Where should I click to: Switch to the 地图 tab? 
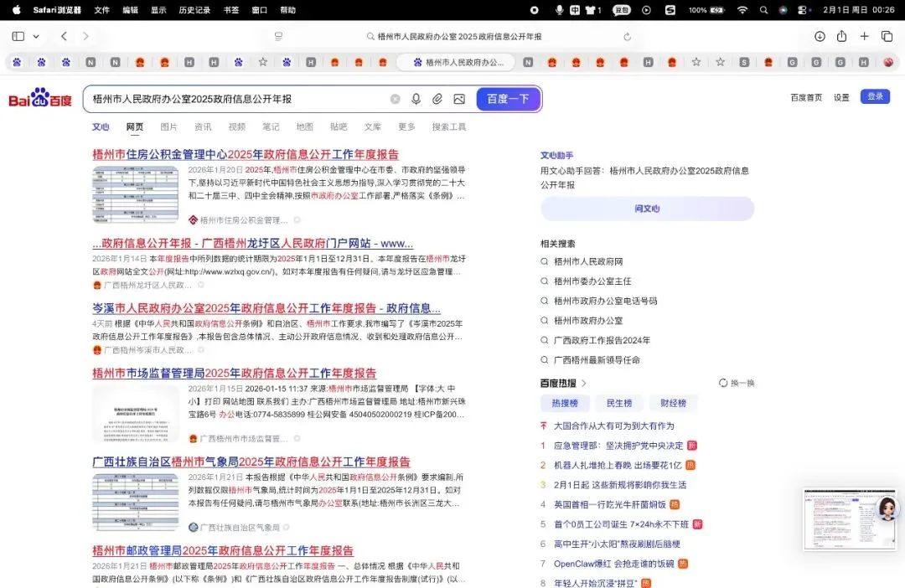click(x=305, y=127)
